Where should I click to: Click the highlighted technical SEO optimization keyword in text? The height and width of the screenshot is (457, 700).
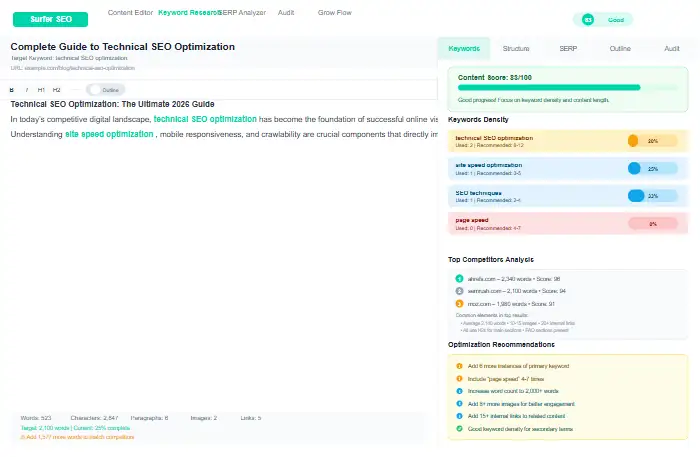205,119
